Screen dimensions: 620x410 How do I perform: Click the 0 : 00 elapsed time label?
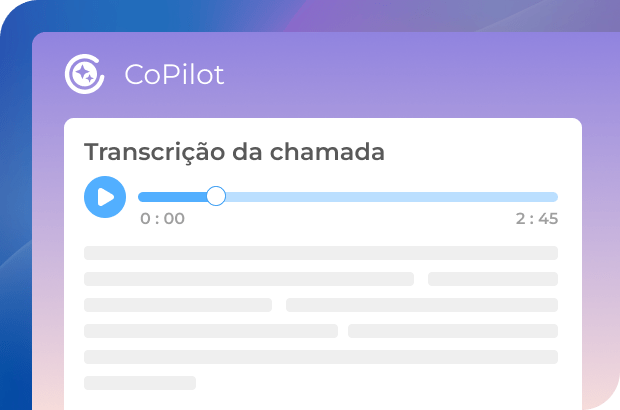point(162,219)
